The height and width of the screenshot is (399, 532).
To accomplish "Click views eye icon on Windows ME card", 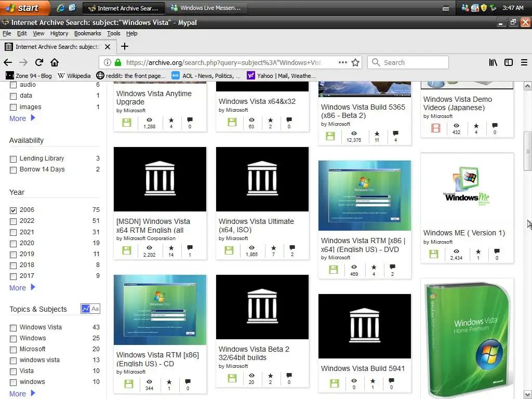I will (x=456, y=251).
